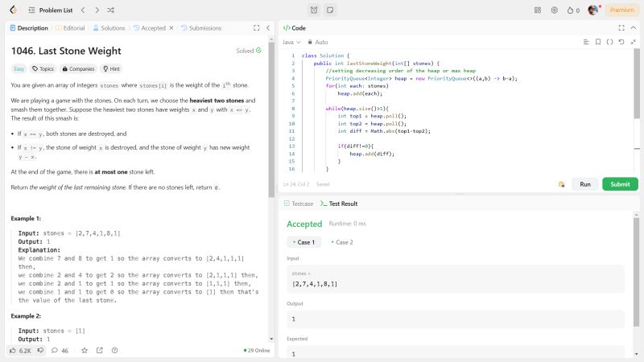Expand the Topics tag
The width and height of the screenshot is (644, 362).
coord(43,68)
